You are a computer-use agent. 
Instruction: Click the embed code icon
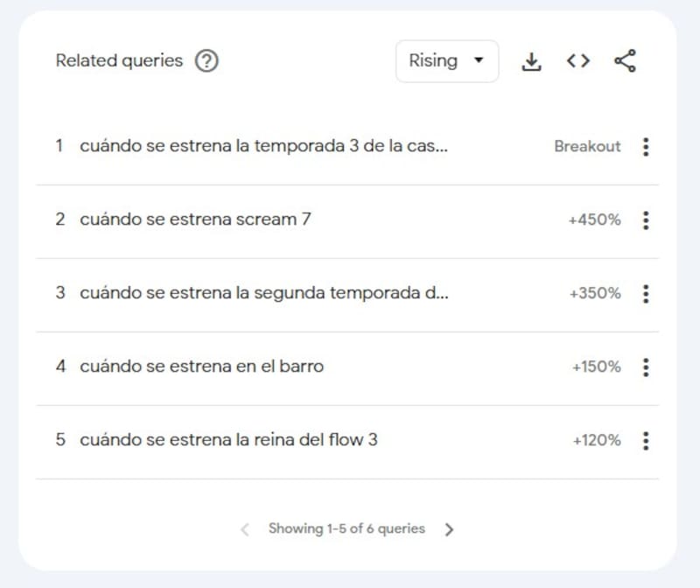coord(577,61)
